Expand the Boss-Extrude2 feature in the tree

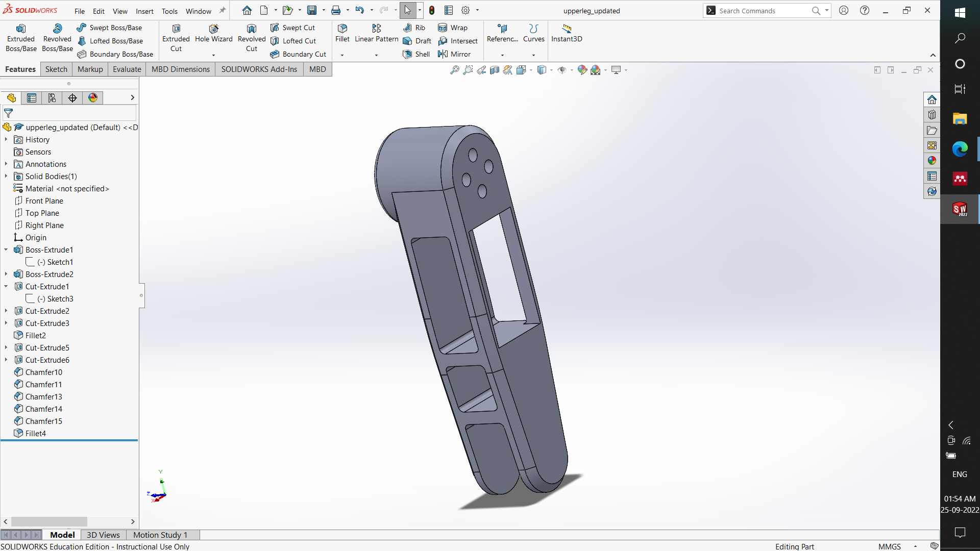pyautogui.click(x=6, y=274)
